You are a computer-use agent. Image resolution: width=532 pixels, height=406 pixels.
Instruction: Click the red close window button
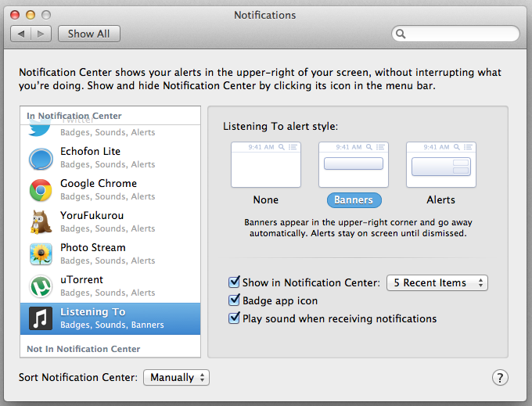click(x=15, y=15)
